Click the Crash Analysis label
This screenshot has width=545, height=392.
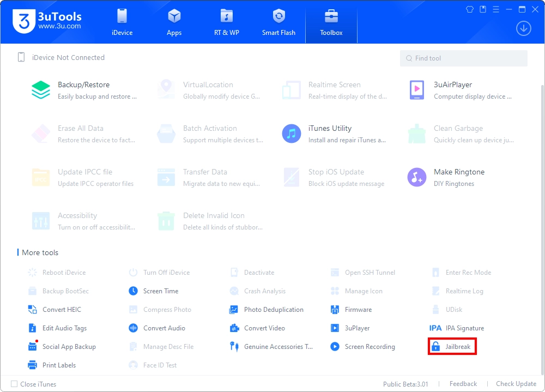pyautogui.click(x=265, y=291)
